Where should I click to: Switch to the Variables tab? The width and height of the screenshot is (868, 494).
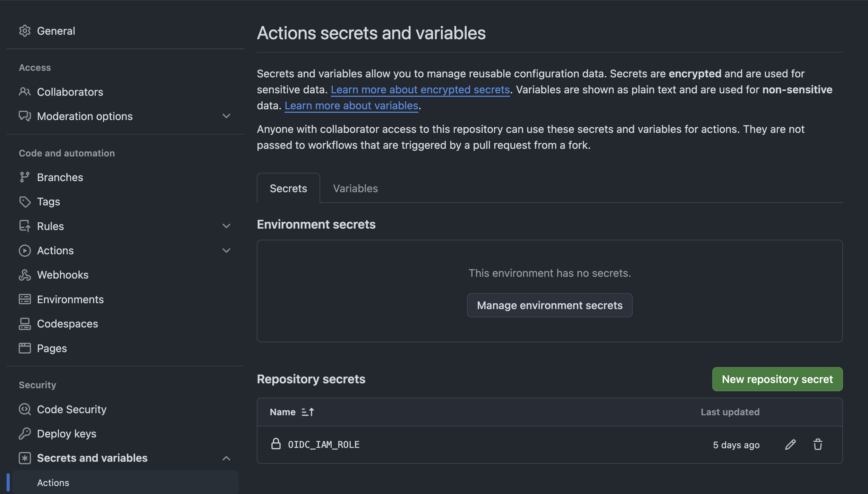tap(355, 188)
